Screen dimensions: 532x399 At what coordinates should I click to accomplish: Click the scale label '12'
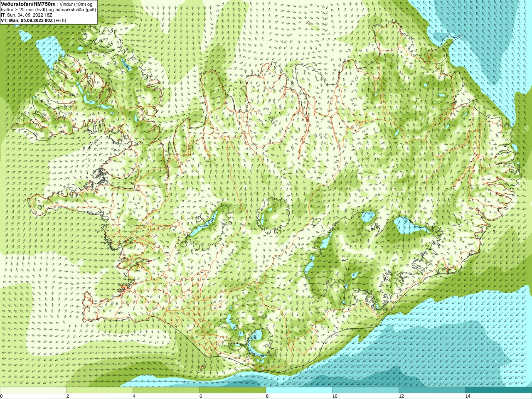click(x=401, y=396)
